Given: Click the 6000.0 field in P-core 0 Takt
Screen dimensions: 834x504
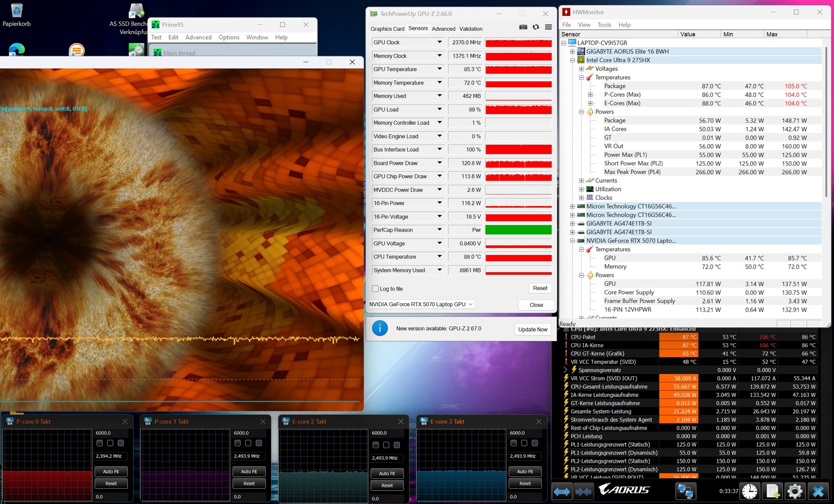Looking at the screenshot, I should tap(111, 433).
